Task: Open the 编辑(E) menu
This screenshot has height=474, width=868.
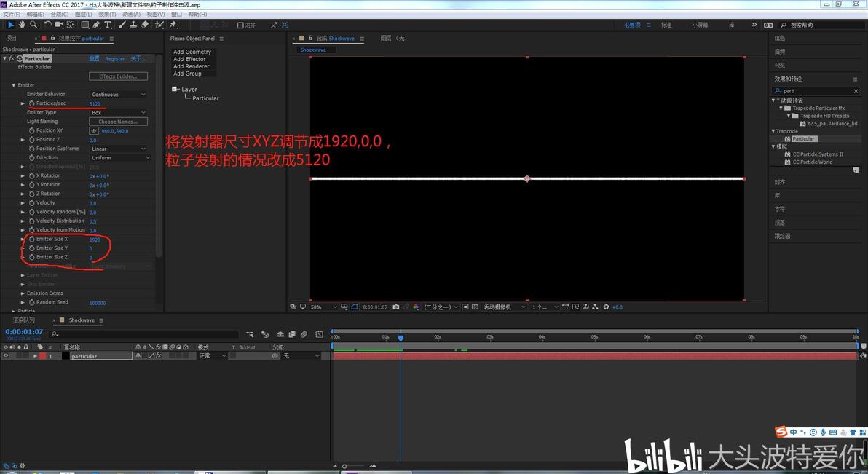Action: click(x=35, y=15)
